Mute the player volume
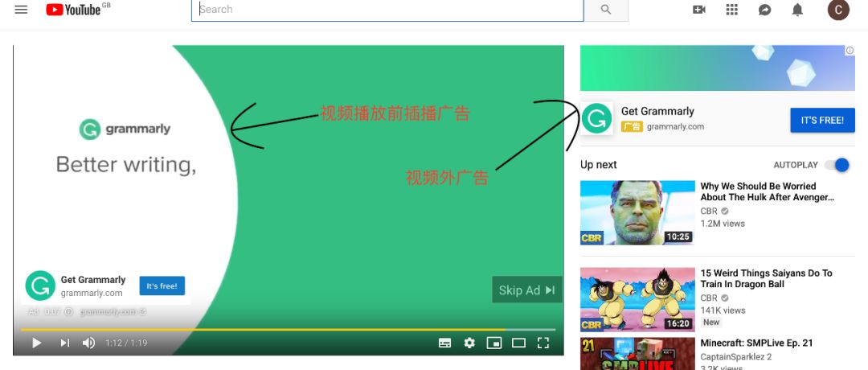The height and width of the screenshot is (370, 868). click(88, 343)
